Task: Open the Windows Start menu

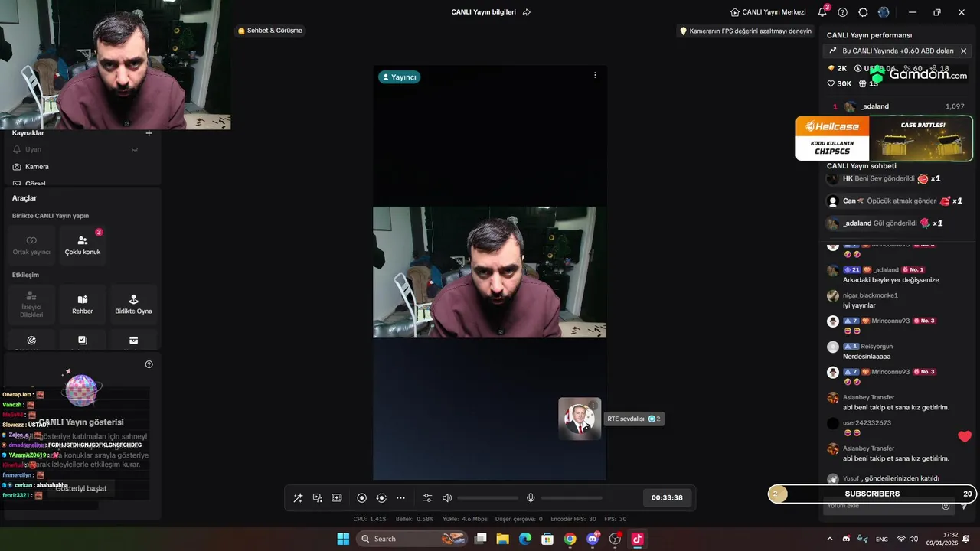Action: [343, 539]
